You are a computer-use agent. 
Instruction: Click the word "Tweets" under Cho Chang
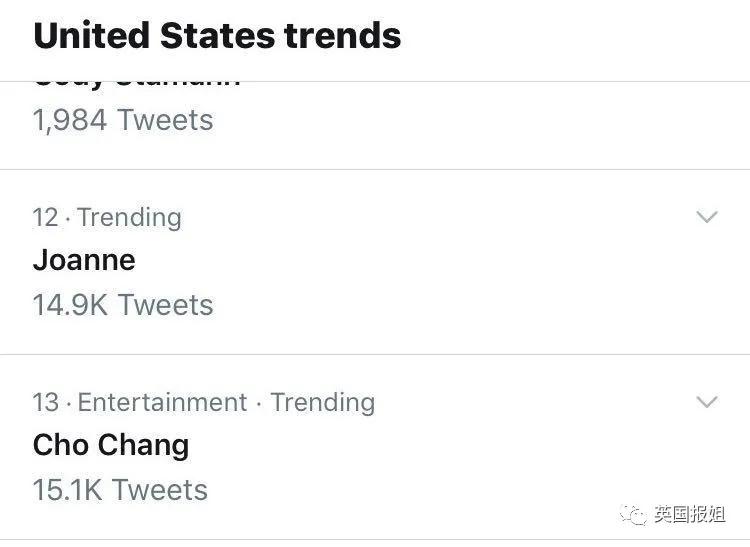tap(160, 490)
